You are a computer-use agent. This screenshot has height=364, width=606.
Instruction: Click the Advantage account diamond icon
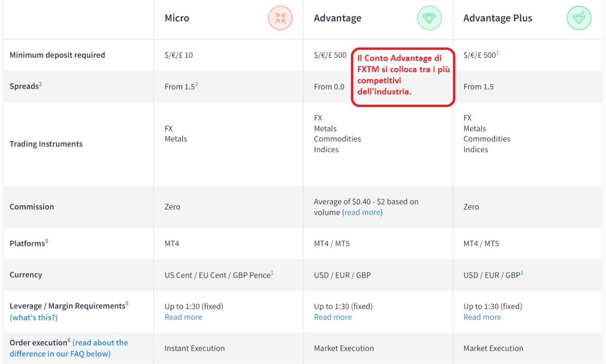coord(429,18)
